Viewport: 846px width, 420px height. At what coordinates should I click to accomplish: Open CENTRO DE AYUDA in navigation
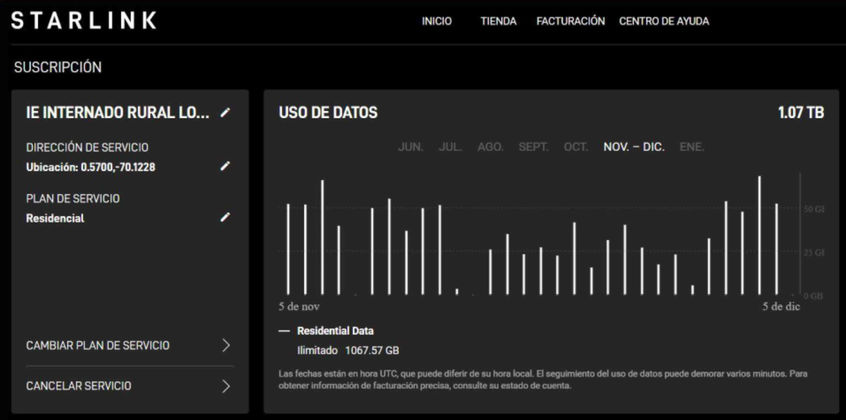(x=664, y=21)
